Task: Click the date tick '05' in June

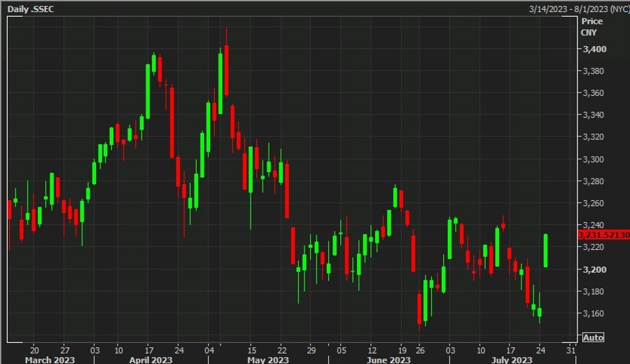Action: pos(342,350)
